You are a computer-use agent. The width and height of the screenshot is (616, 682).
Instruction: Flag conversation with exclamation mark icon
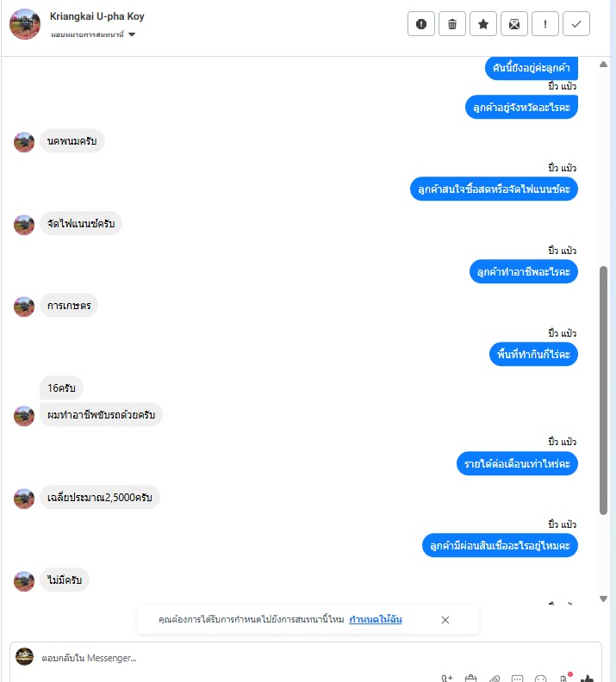(x=545, y=24)
